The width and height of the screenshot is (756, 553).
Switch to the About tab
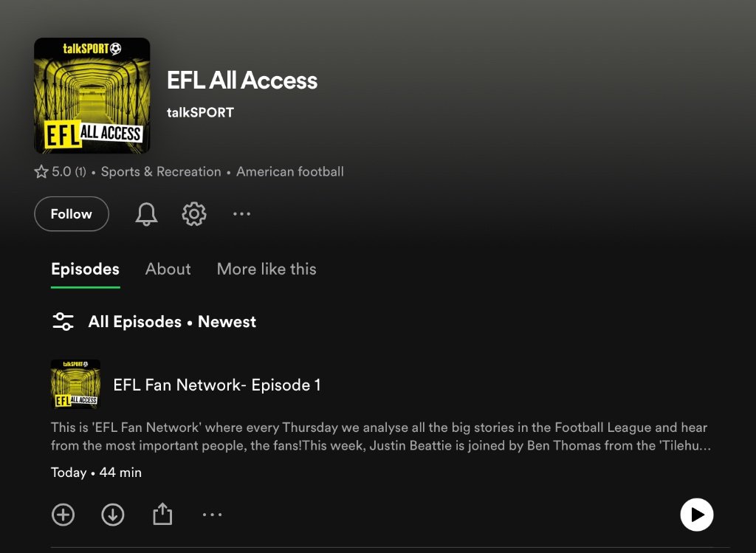pyautogui.click(x=168, y=269)
